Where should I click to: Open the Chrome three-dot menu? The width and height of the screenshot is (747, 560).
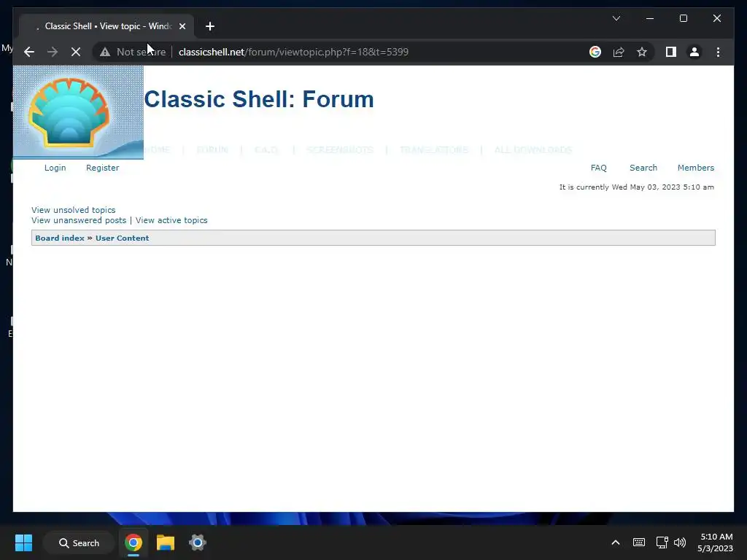(x=718, y=52)
